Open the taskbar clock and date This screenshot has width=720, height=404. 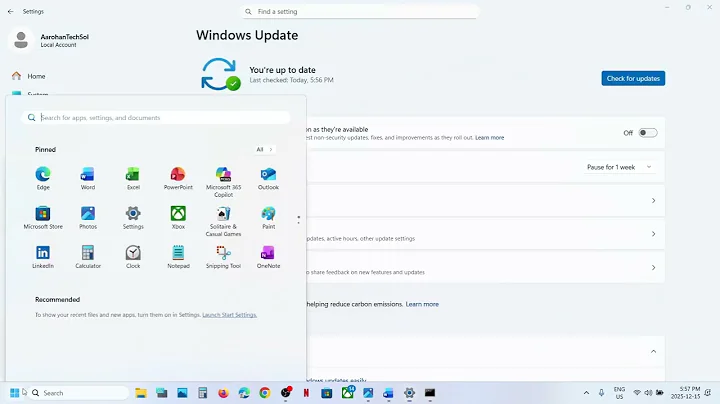coord(686,393)
